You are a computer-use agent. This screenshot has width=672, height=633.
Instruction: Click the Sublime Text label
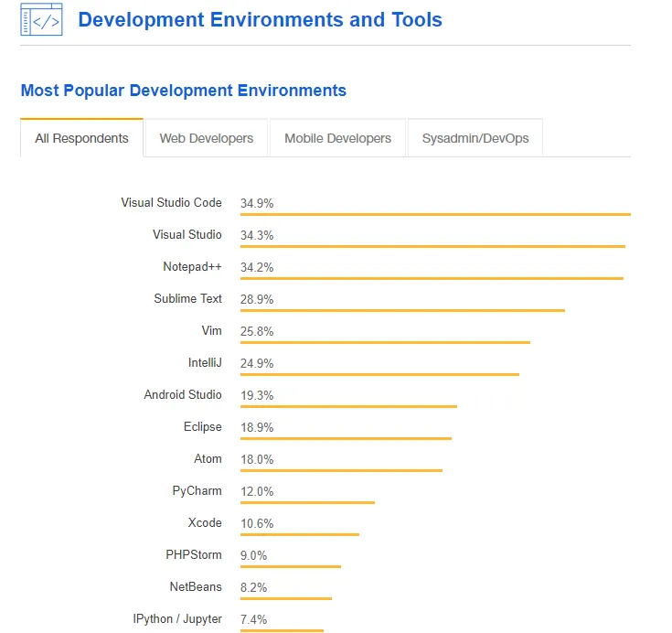pos(187,298)
